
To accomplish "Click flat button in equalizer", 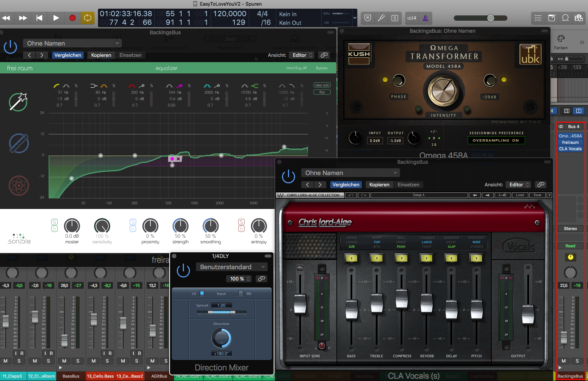I will tap(322, 92).
